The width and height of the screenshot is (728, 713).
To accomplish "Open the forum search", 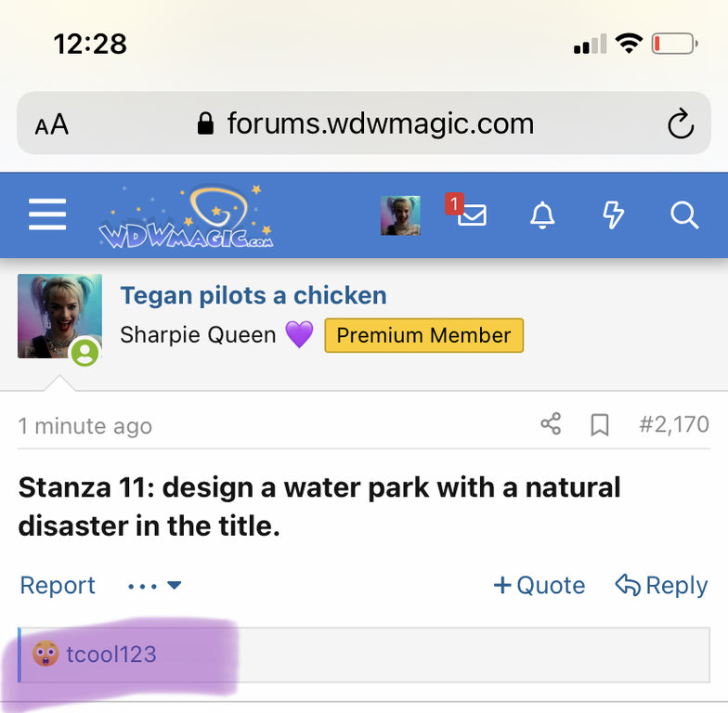I will (x=683, y=215).
